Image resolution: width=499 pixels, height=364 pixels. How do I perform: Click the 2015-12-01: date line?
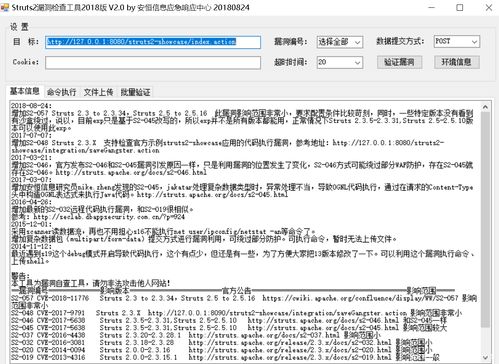click(31, 224)
